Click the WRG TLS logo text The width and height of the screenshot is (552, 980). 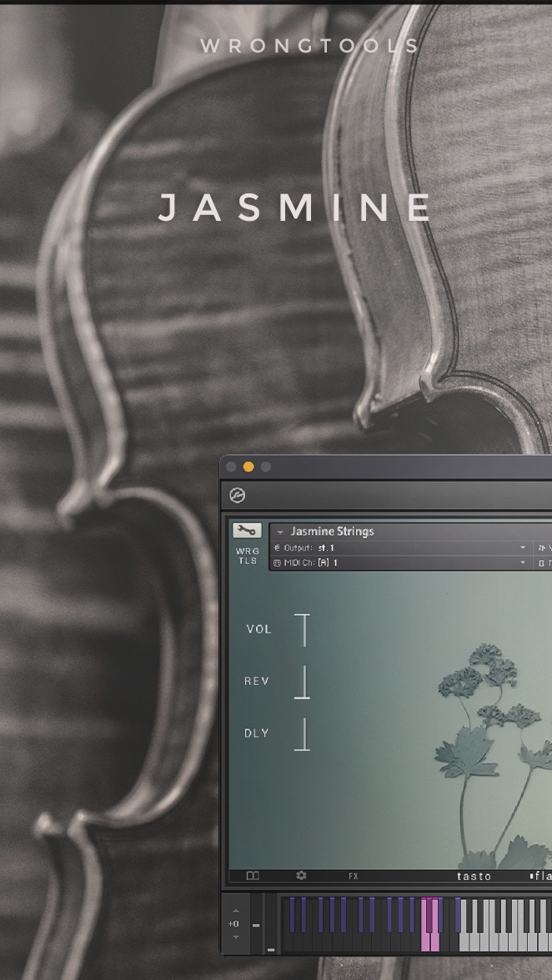[248, 556]
